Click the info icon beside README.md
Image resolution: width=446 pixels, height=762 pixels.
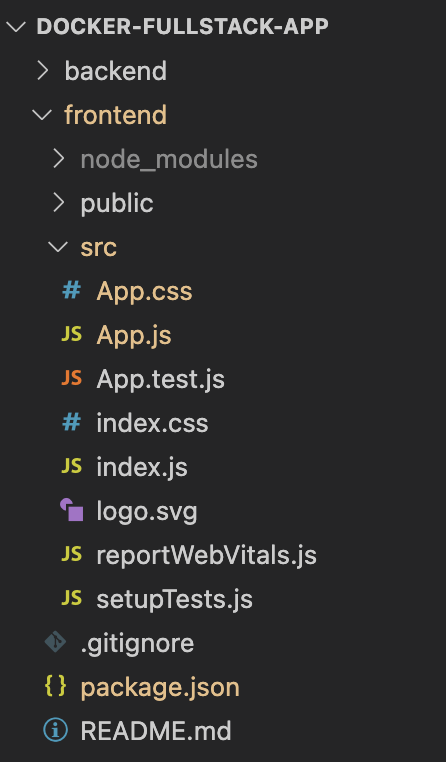[55, 730]
